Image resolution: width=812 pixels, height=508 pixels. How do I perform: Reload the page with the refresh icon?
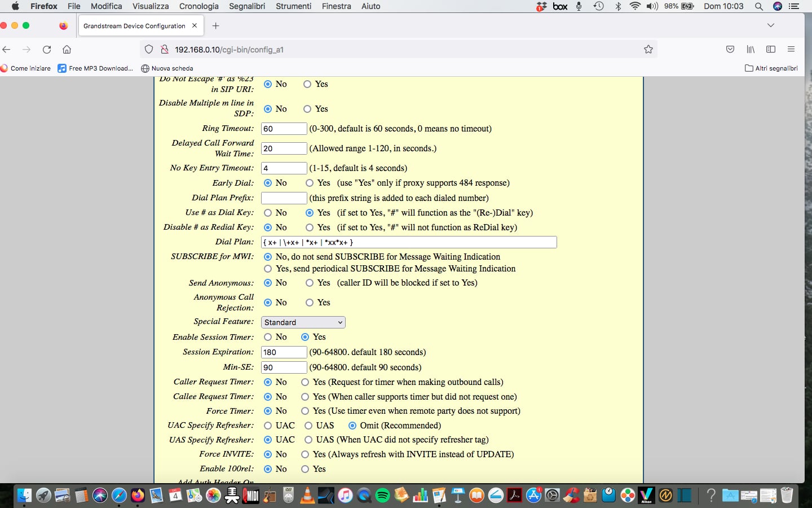(47, 50)
